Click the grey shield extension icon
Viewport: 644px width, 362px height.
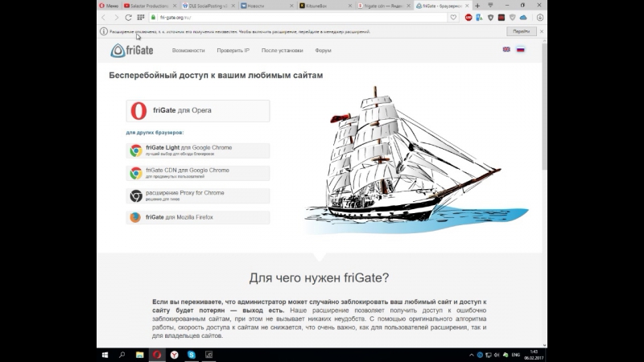point(512,17)
